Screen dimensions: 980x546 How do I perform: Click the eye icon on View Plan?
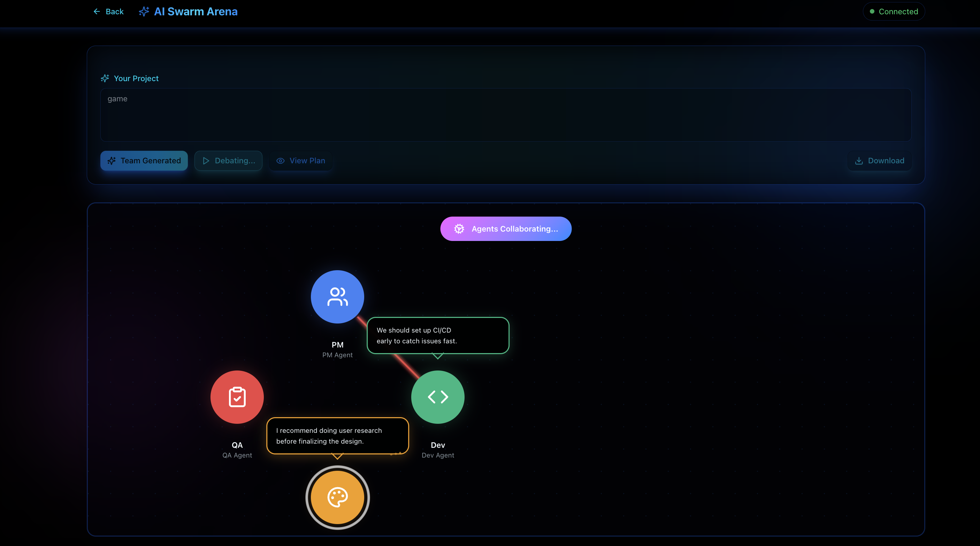pyautogui.click(x=281, y=161)
